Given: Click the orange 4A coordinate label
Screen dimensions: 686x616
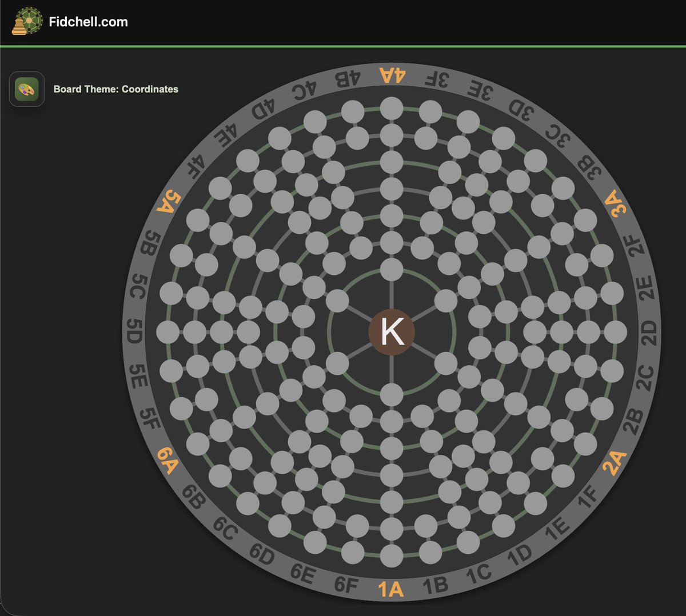Looking at the screenshot, I should (x=392, y=75).
